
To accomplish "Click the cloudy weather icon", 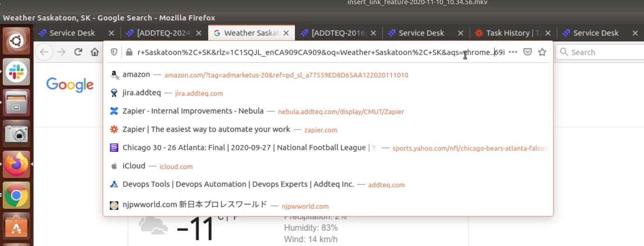I will point(153,226).
